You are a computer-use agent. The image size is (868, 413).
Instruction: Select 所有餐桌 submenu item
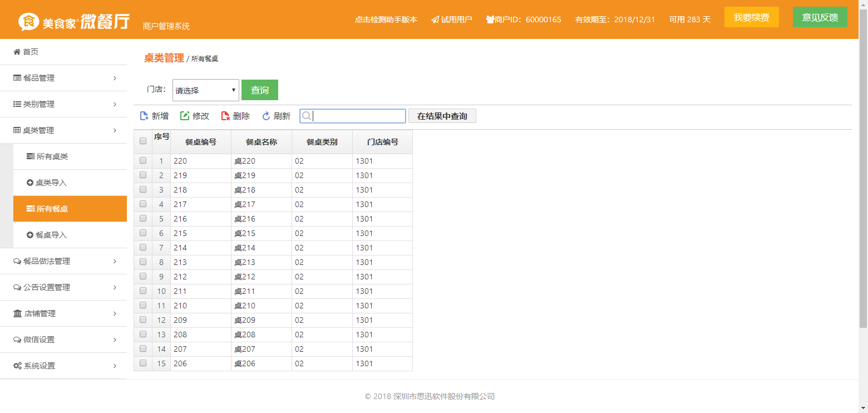tap(70, 209)
